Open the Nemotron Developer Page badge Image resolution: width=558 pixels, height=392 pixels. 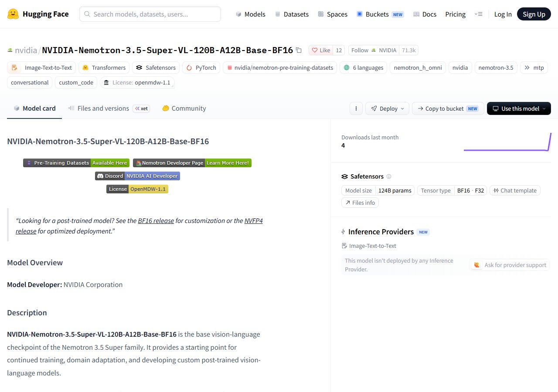[192, 163]
